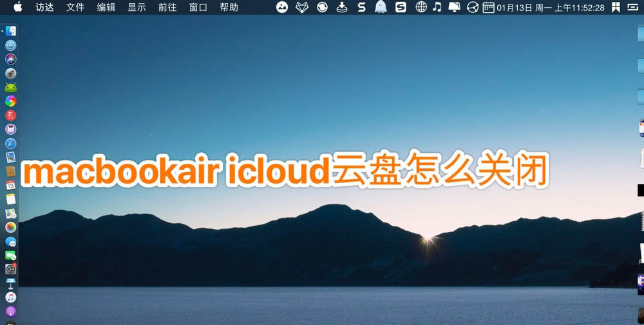Open Launchpad rocket icon in Dock

pyautogui.click(x=11, y=74)
